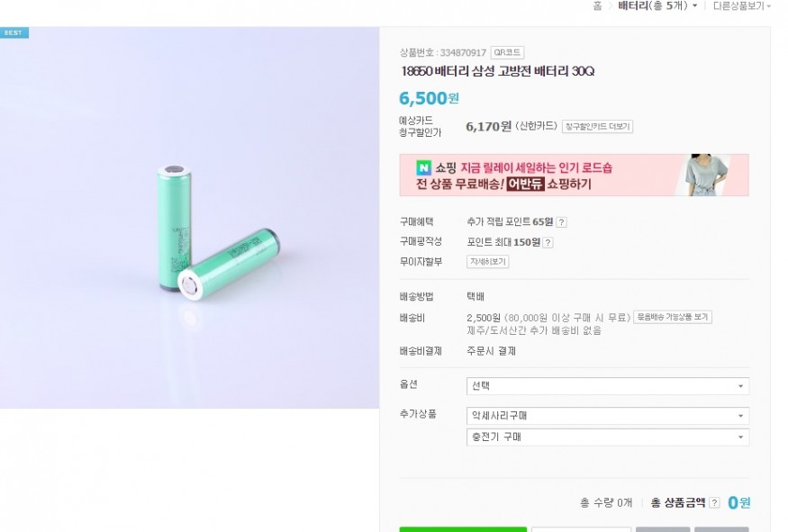The height and width of the screenshot is (532, 788).
Task: Click the help icon beside 포인트 최대 150원
Action: 548,242
